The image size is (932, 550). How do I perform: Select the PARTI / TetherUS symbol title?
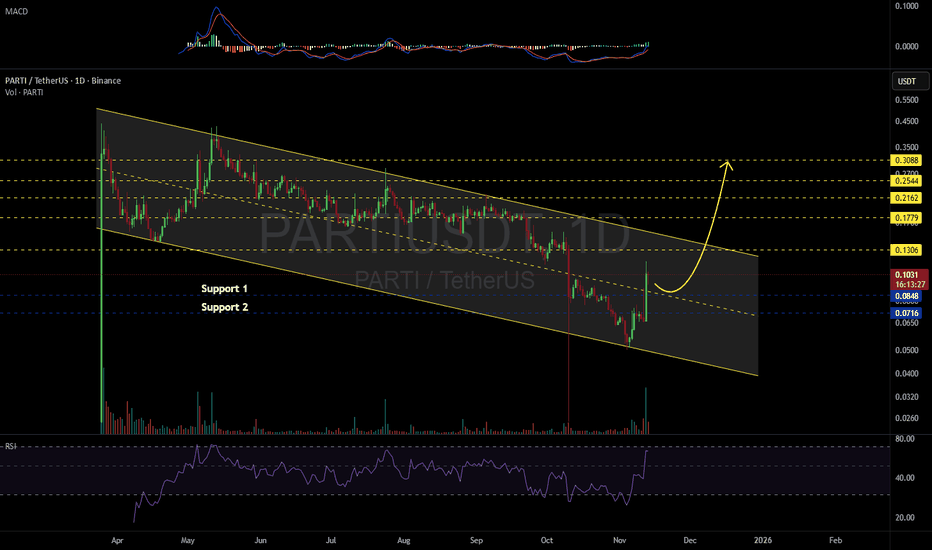coord(60,82)
